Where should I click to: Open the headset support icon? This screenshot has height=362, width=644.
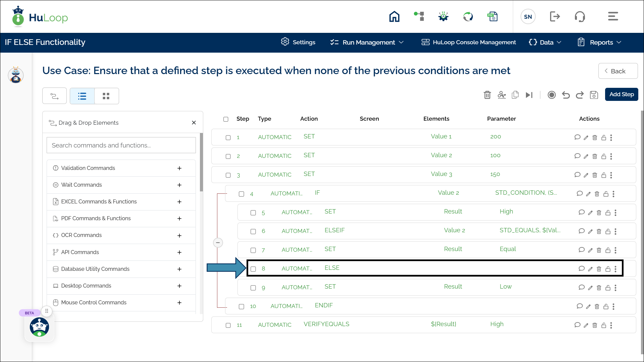pyautogui.click(x=580, y=16)
